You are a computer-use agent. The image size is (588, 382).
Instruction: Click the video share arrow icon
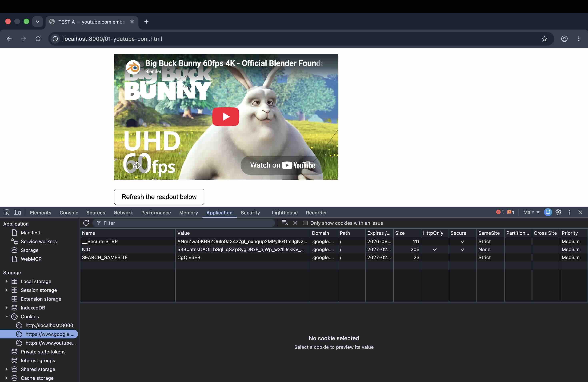click(x=137, y=165)
